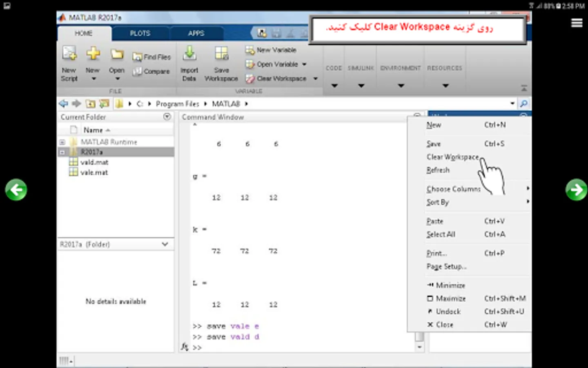Choose New from the context menu
Image resolution: width=588 pixels, height=368 pixels.
tap(434, 125)
